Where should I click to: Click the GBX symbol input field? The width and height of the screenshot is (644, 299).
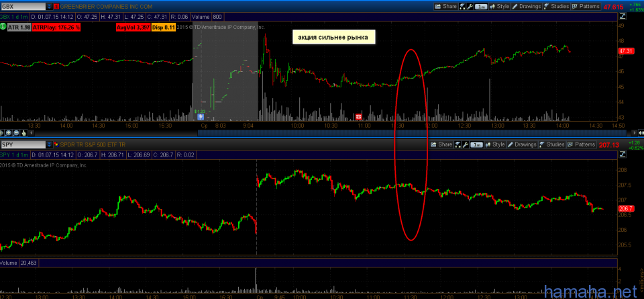point(23,7)
